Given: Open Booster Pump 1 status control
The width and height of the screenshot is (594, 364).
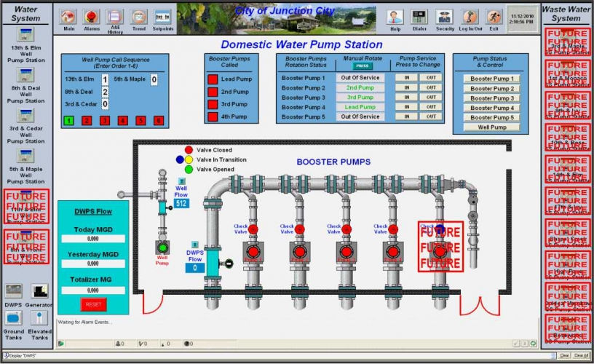Looking at the screenshot, I should pos(491,79).
